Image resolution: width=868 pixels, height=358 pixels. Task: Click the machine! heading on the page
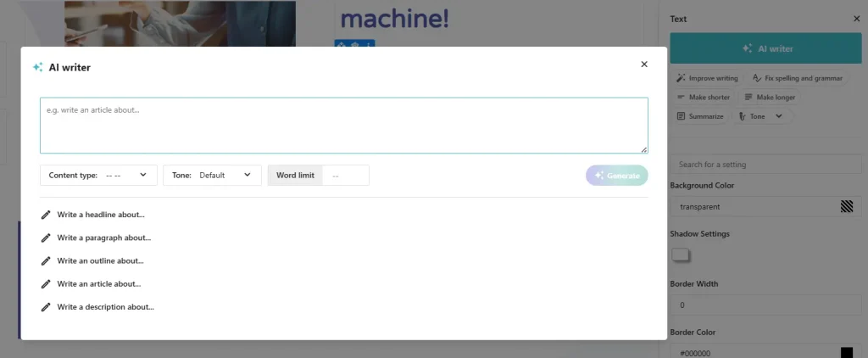(395, 19)
